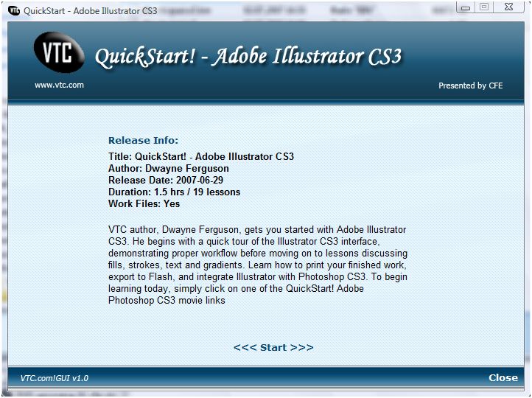The width and height of the screenshot is (532, 398).
Task: Maximize the QuickStart window
Action: pyautogui.click(x=484, y=7)
